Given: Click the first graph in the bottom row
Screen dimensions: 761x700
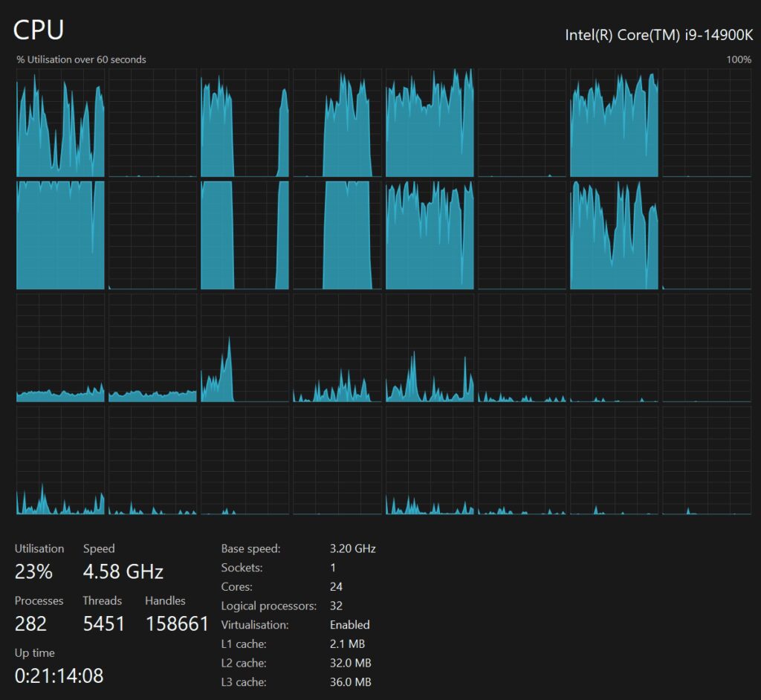Looking at the screenshot, I should (x=60, y=460).
